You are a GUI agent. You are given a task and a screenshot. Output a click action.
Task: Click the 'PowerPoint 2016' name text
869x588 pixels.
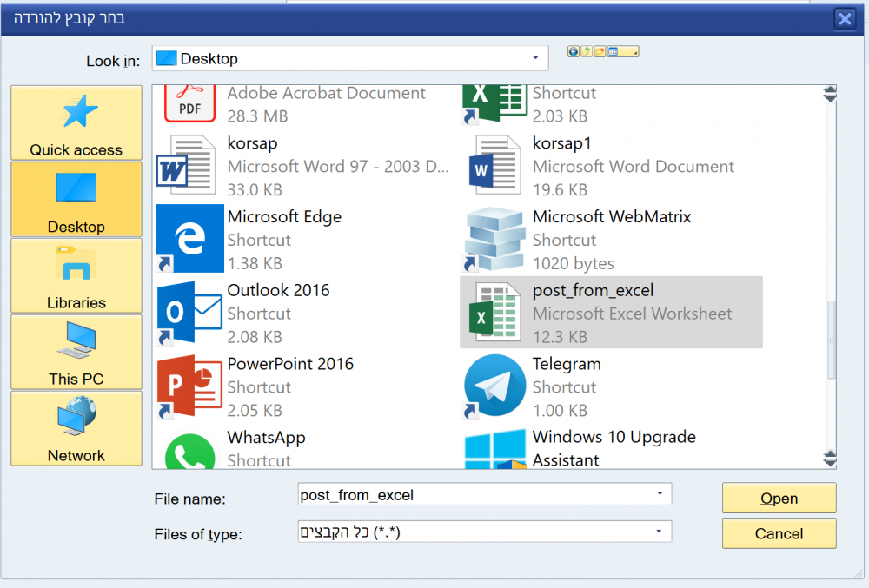[290, 364]
